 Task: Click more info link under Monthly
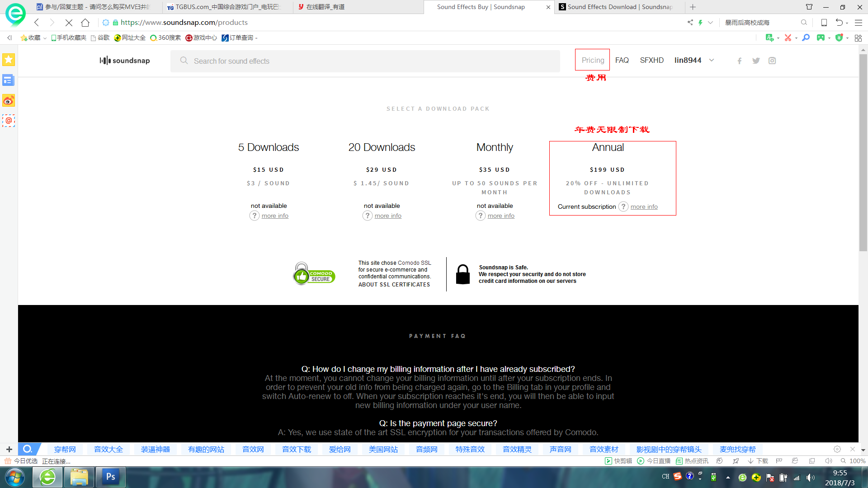[501, 216]
